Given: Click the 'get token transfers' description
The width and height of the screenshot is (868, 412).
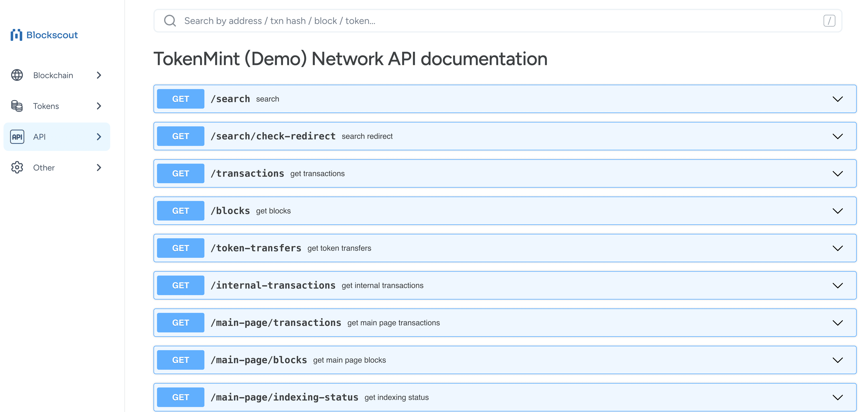Looking at the screenshot, I should click(339, 248).
